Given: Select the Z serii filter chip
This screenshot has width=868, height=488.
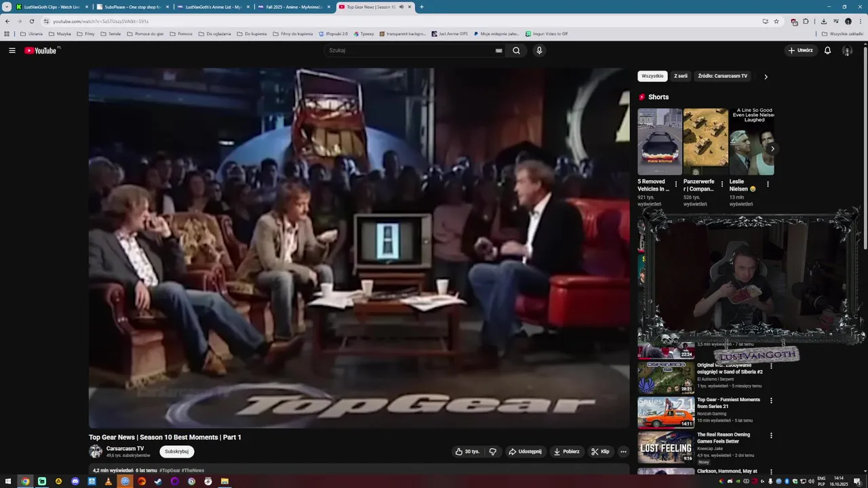Looking at the screenshot, I should click(680, 76).
